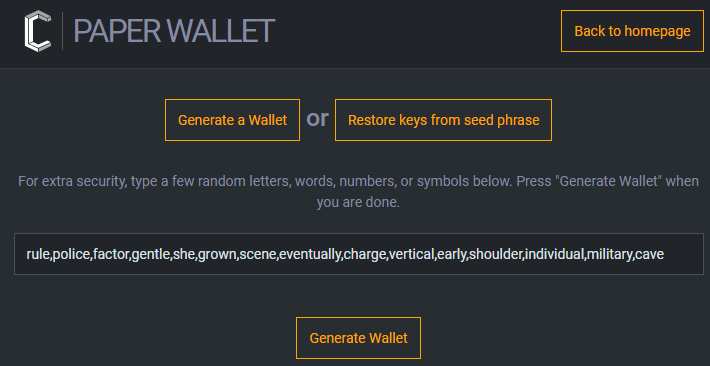Image resolution: width=710 pixels, height=366 pixels.
Task: Click the C-shaped logo icon
Action: click(38, 31)
